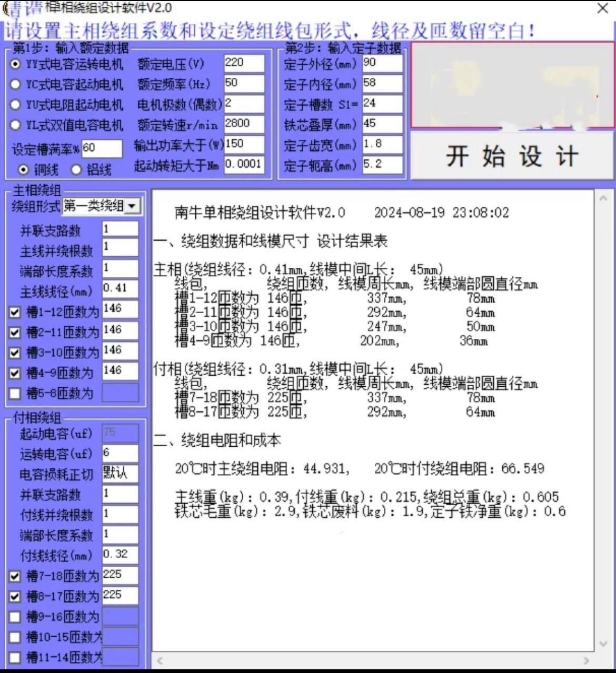
Task: Edit 电机极数 field
Action: coord(244,104)
